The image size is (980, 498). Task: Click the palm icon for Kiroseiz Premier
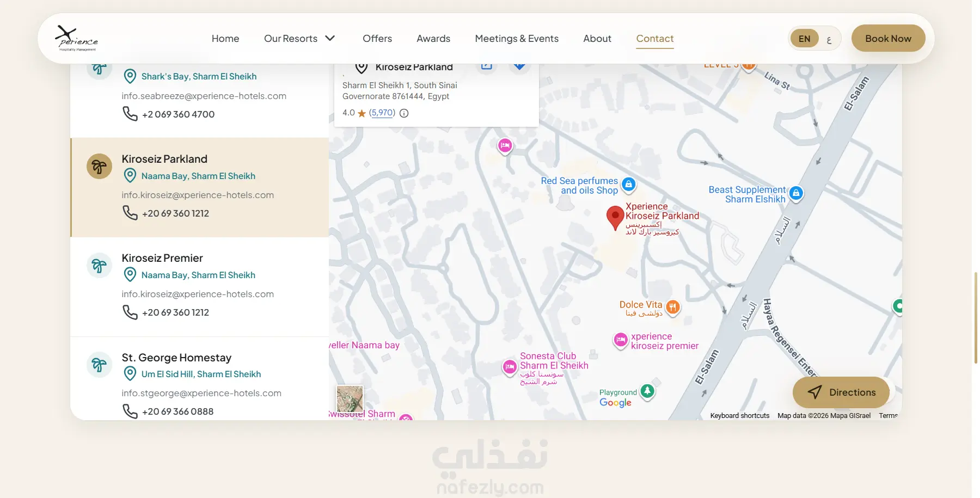tap(99, 265)
